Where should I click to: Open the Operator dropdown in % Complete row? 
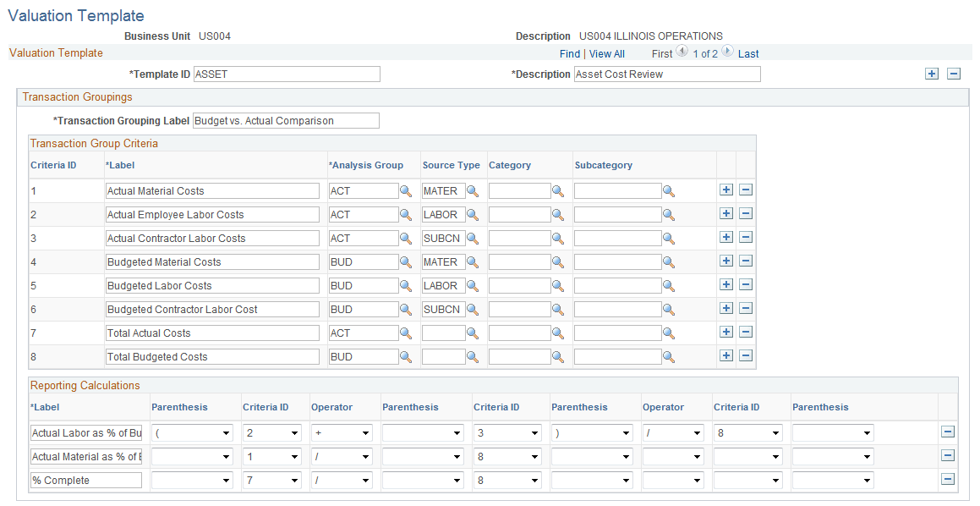click(342, 480)
